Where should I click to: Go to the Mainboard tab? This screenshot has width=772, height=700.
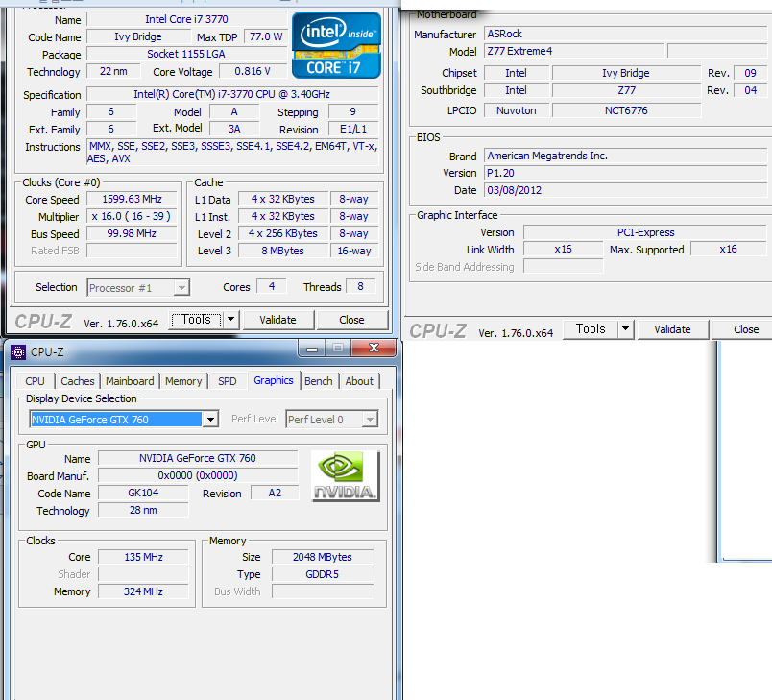[130, 381]
